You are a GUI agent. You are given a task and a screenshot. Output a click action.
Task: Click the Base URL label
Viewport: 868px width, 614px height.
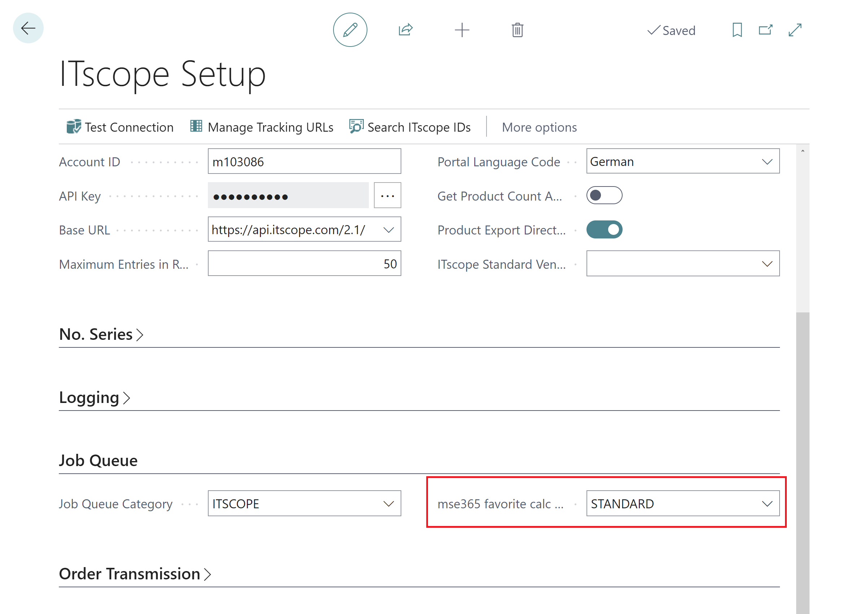point(84,230)
